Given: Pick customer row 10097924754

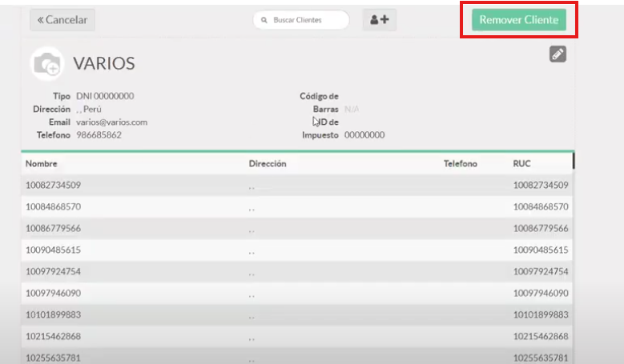Looking at the screenshot, I should 53,271.
